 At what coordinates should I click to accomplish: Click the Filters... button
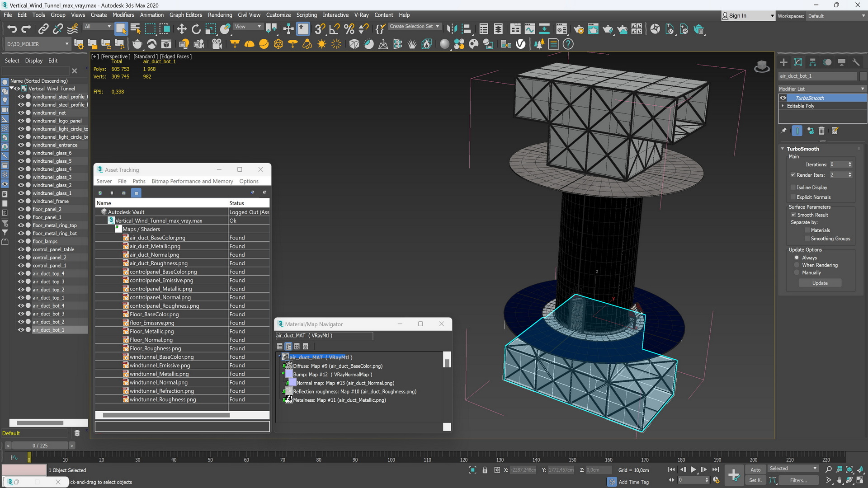(x=798, y=480)
